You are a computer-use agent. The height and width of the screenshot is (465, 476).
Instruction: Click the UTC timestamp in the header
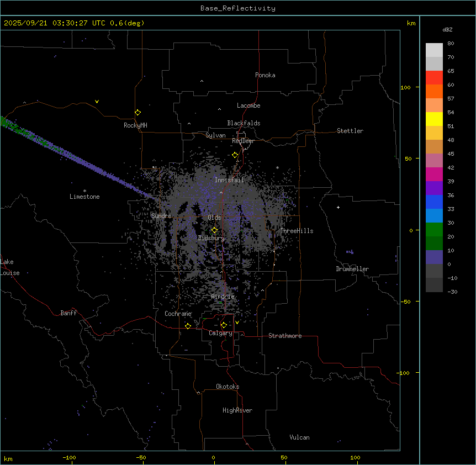74,23
